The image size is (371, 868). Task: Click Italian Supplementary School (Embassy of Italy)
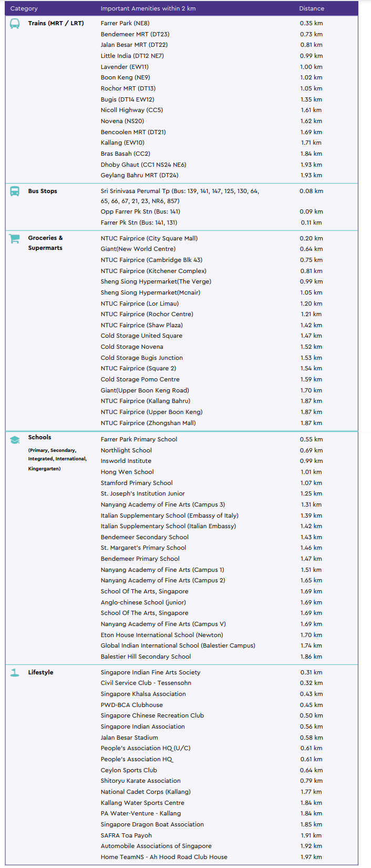170,516
